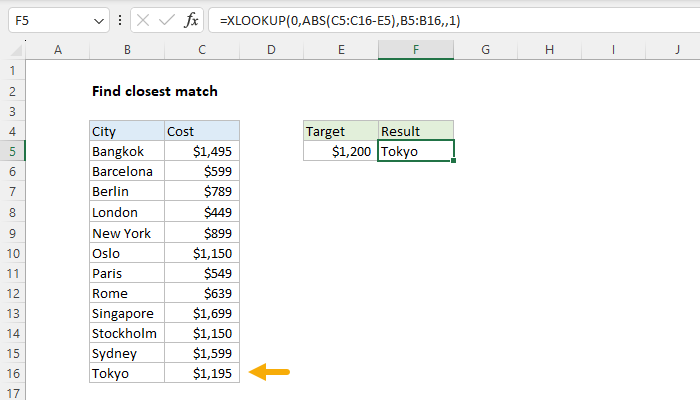Click the formula bar XLOOKUP text

click(340, 21)
